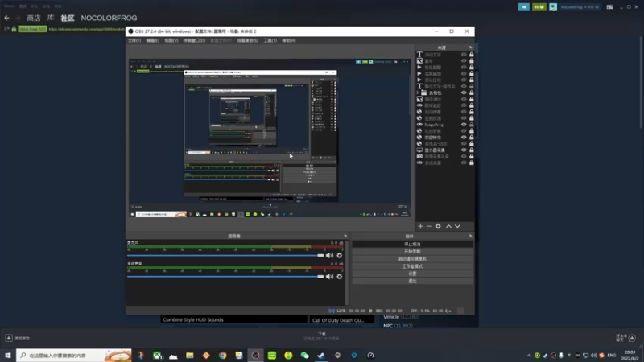
Task: Toggle visibility of 视频采集设备 source
Action: click(x=464, y=156)
